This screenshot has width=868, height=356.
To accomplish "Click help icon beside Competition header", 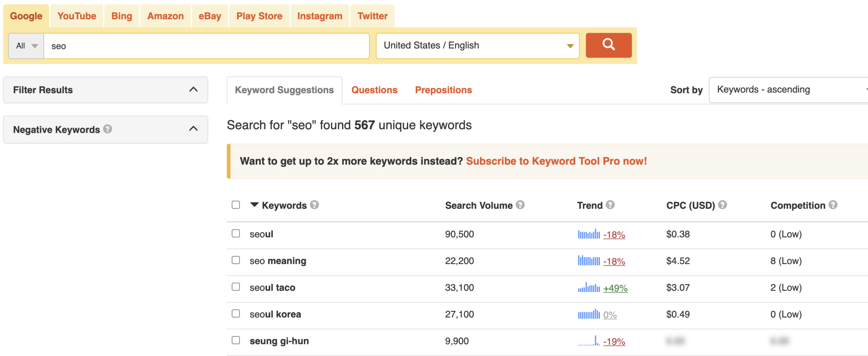I will [x=833, y=205].
